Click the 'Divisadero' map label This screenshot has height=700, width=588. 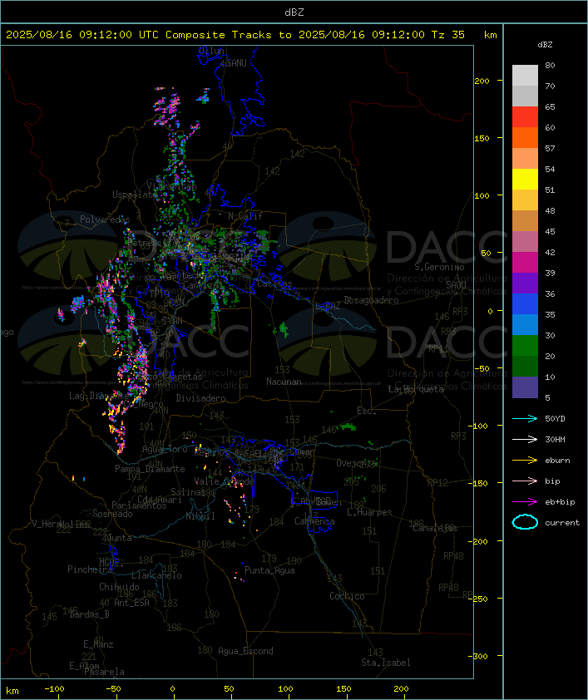pyautogui.click(x=200, y=398)
